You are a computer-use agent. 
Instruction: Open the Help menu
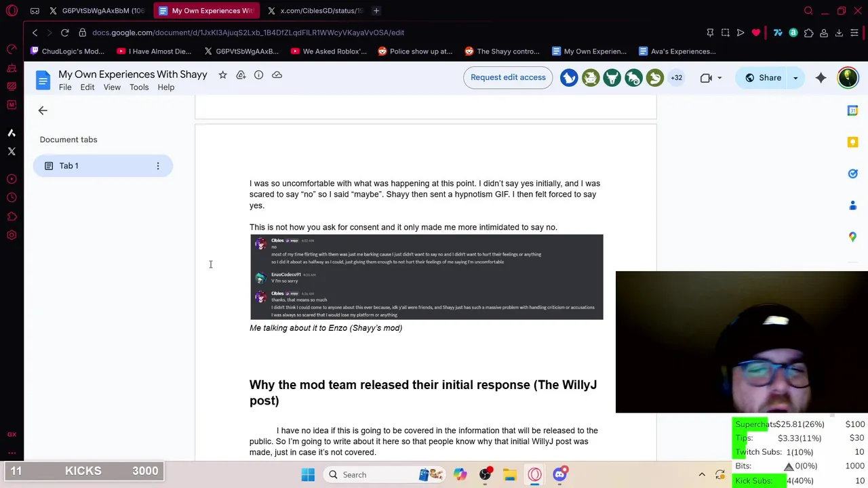point(166,87)
